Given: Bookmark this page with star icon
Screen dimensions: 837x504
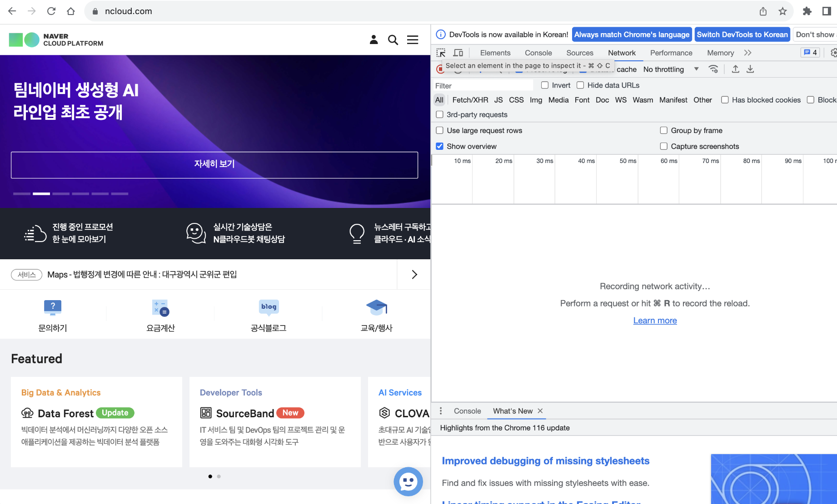Looking at the screenshot, I should click(x=782, y=11).
